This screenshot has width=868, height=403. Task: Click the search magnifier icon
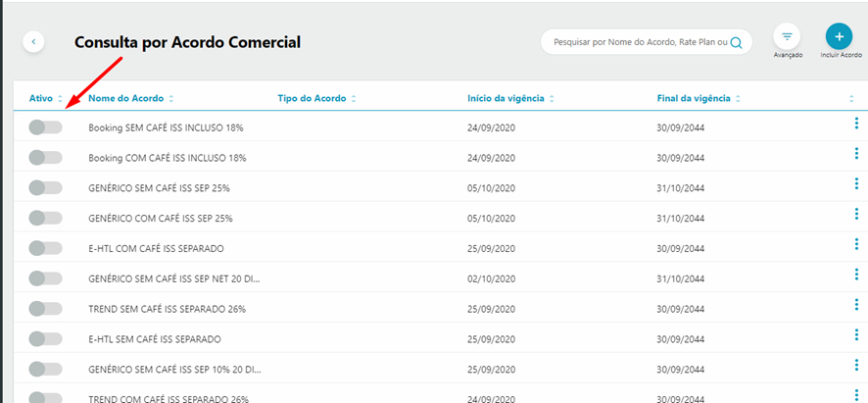click(x=736, y=42)
